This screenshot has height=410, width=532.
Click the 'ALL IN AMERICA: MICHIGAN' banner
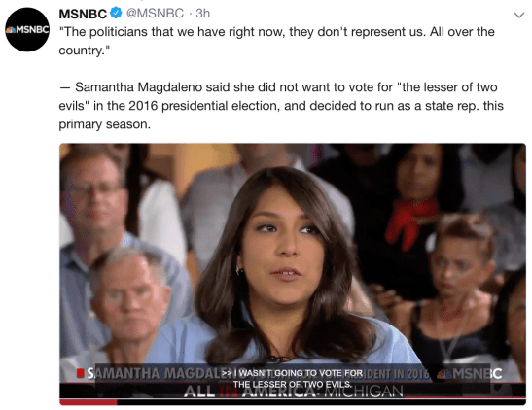coord(294,392)
